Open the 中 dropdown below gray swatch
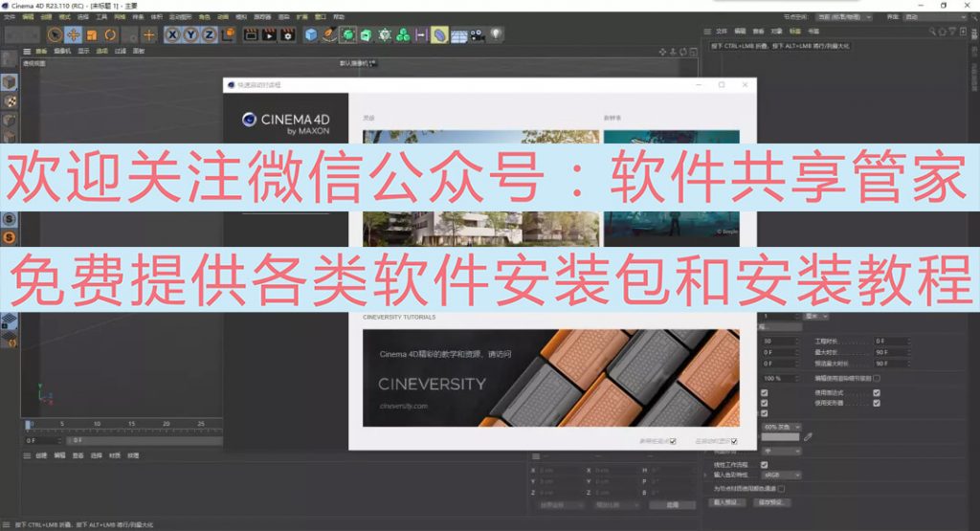 (x=781, y=451)
